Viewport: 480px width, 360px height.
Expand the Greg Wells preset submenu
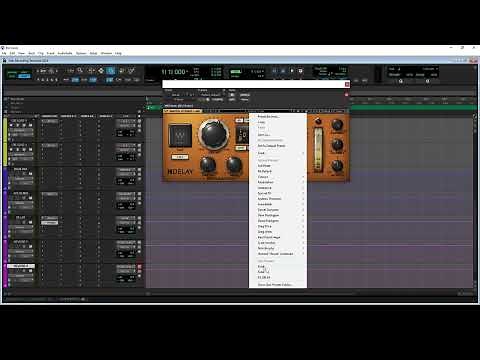pos(278,232)
